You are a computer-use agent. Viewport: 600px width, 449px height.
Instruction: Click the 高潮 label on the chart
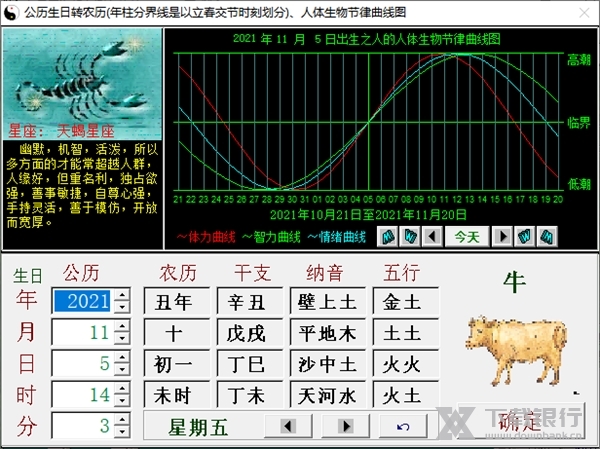579,59
